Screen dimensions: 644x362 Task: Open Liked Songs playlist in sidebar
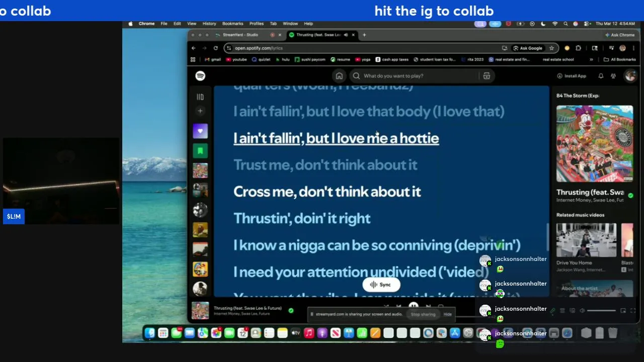click(200, 131)
